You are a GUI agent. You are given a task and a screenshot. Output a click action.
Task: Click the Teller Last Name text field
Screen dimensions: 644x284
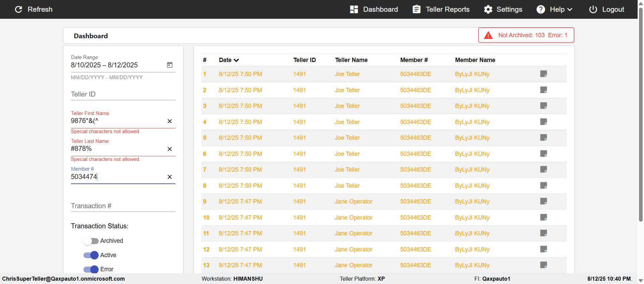pyautogui.click(x=118, y=149)
